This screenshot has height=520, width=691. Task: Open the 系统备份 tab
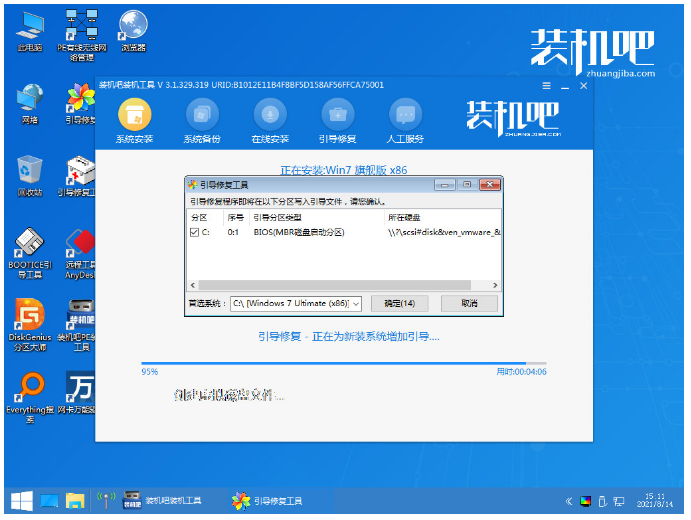pyautogui.click(x=202, y=113)
